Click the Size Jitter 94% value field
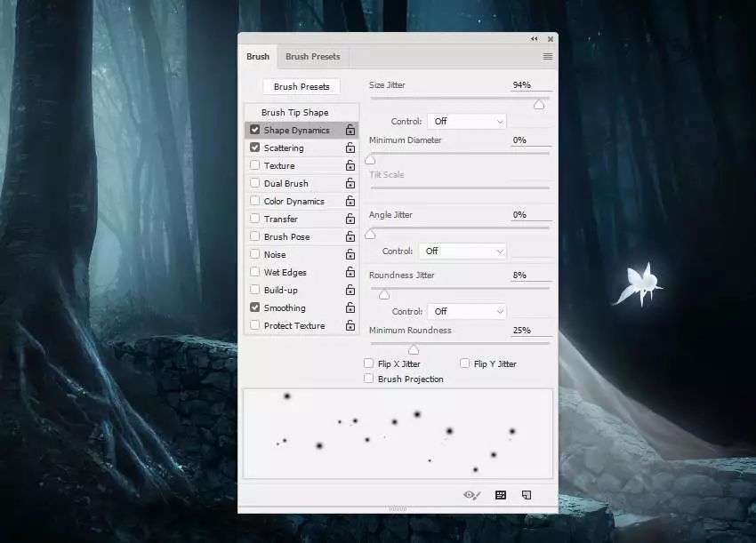 (530, 85)
